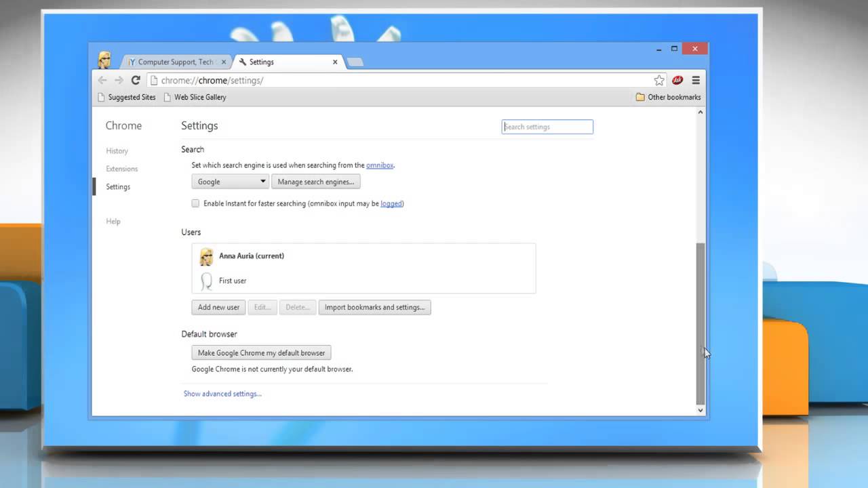Maximize the Chrome window
Image resolution: width=868 pixels, height=488 pixels.
coord(674,49)
